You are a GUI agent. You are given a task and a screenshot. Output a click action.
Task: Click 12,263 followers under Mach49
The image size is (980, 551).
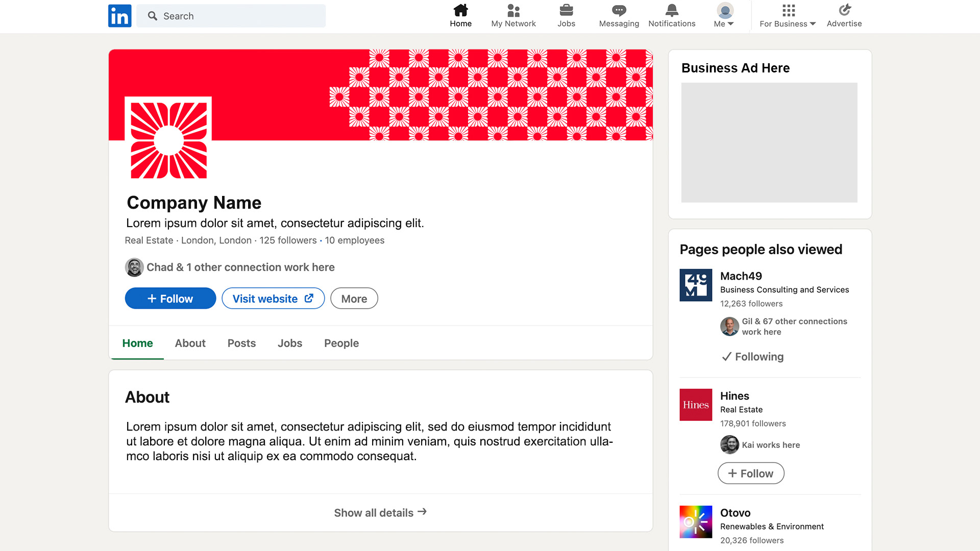751,304
